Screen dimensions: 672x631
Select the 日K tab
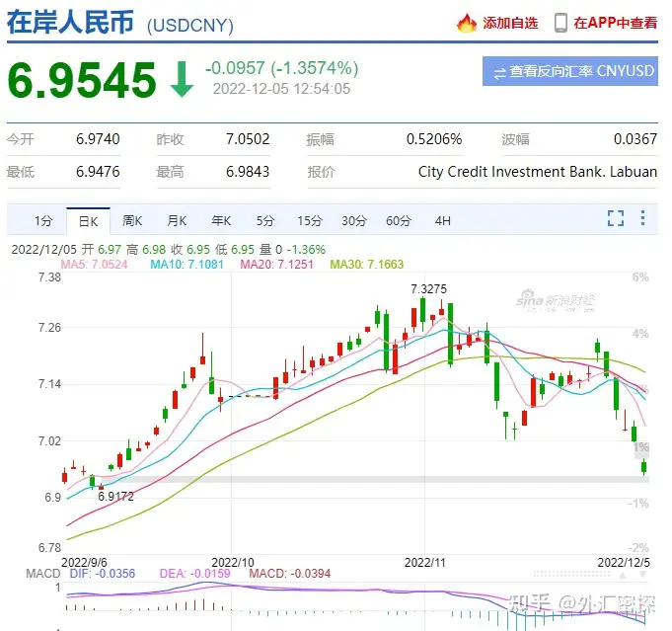(x=88, y=221)
